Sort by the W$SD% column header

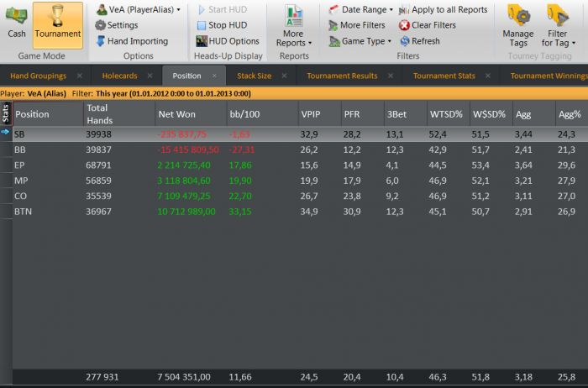point(491,114)
